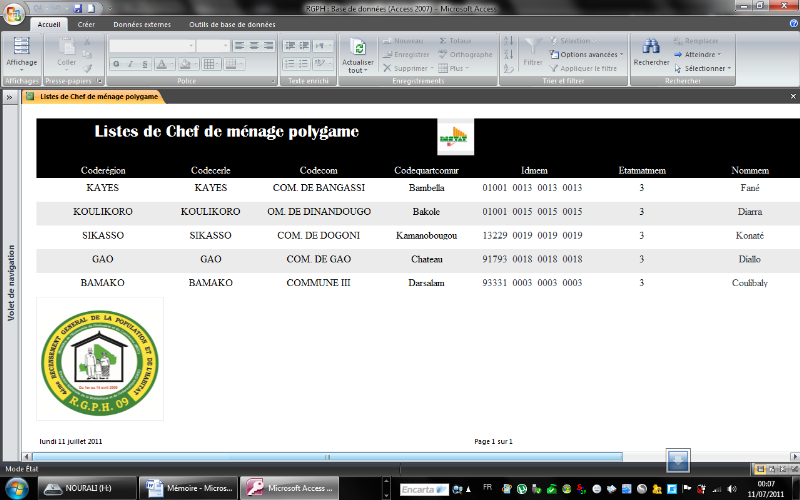Viewport: 800px width, 500px height.
Task: Expand the navigation pane with the chevron button
Action: 9,97
